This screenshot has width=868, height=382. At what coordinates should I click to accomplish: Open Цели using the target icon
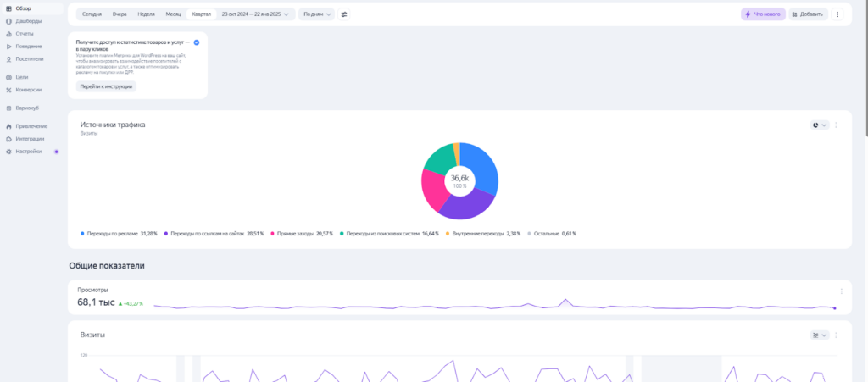(x=8, y=77)
